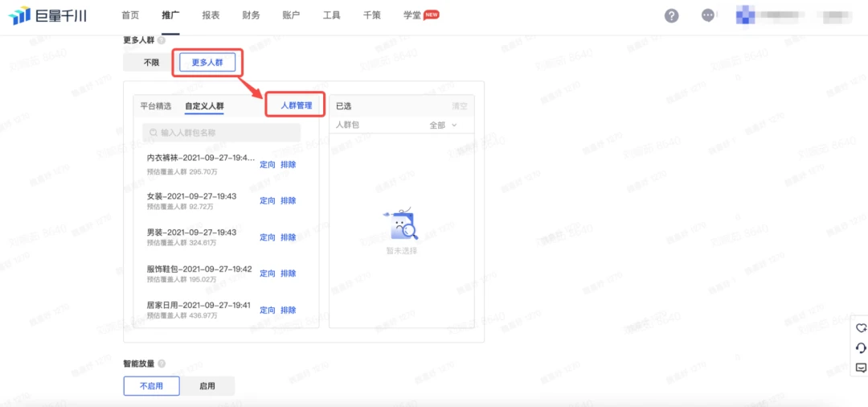Click the user avatar in top bar

point(746,15)
